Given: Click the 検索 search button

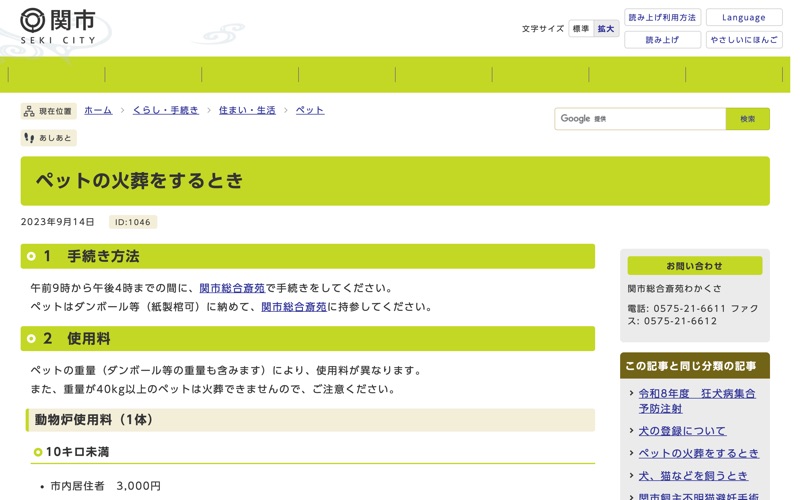Looking at the screenshot, I should (747, 119).
